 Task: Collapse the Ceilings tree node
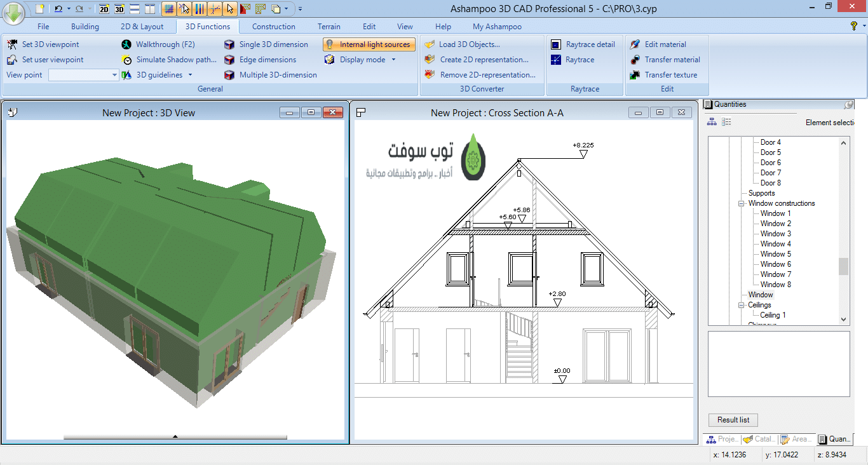(741, 305)
